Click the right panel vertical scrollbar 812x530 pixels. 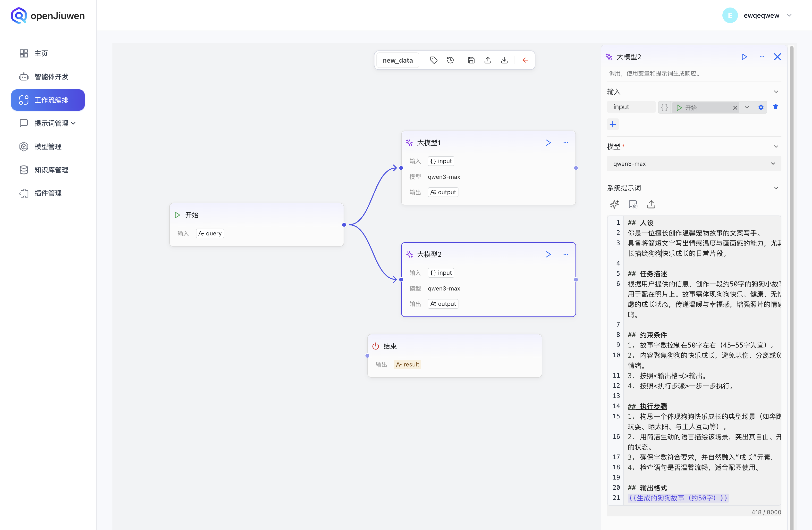point(792,273)
